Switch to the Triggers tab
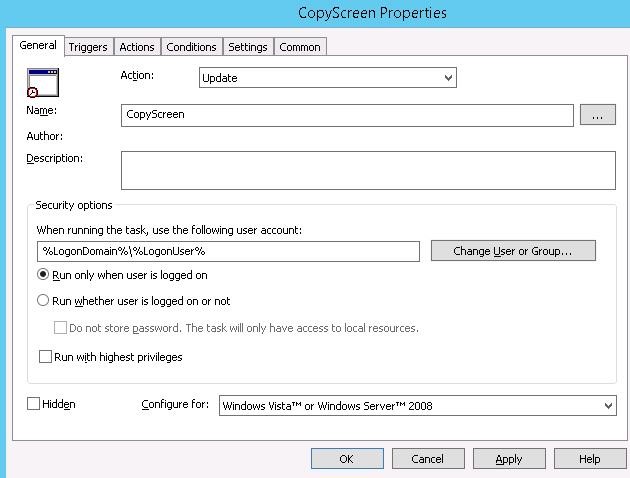 pyautogui.click(x=88, y=47)
